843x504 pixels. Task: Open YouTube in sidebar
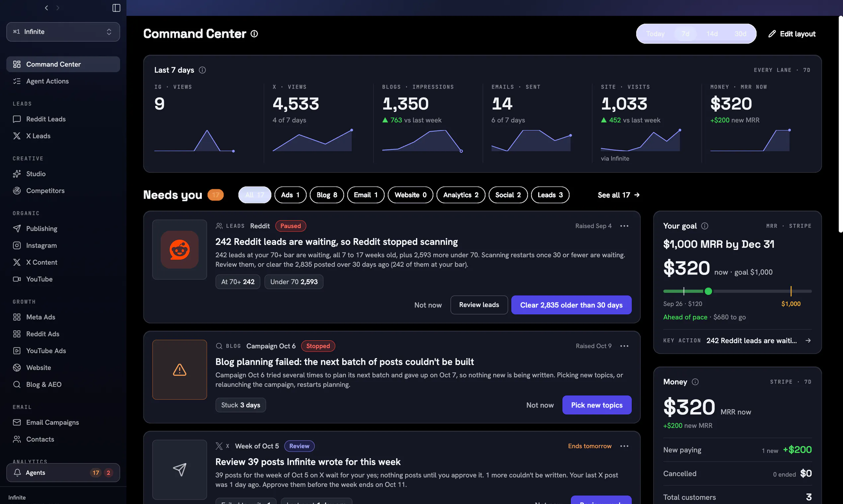click(63, 279)
